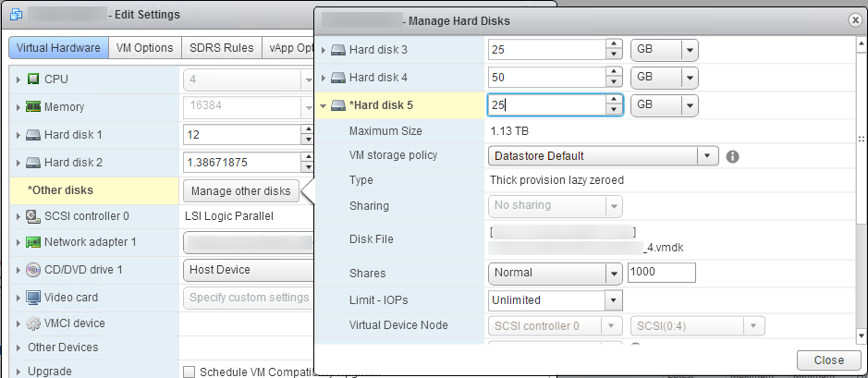Expand Hard disk 3 details
The image size is (868, 378).
(x=324, y=50)
